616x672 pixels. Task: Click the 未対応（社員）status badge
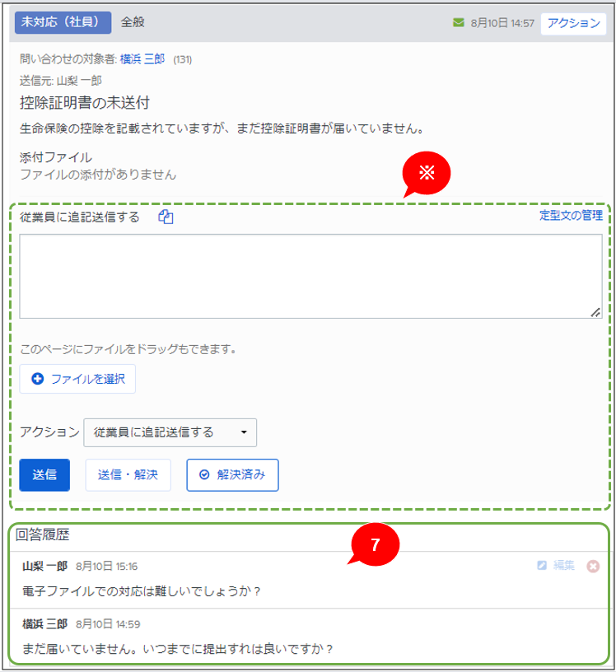tap(63, 22)
